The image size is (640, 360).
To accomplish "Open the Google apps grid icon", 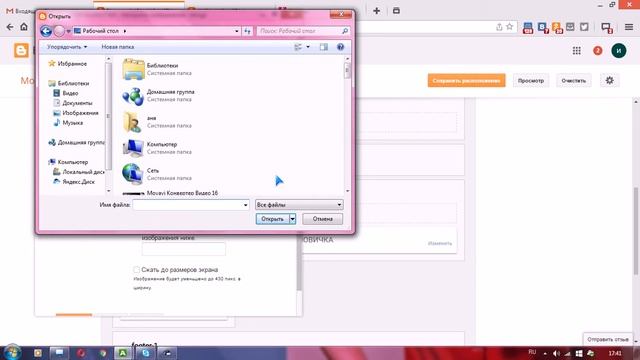I will click(576, 51).
